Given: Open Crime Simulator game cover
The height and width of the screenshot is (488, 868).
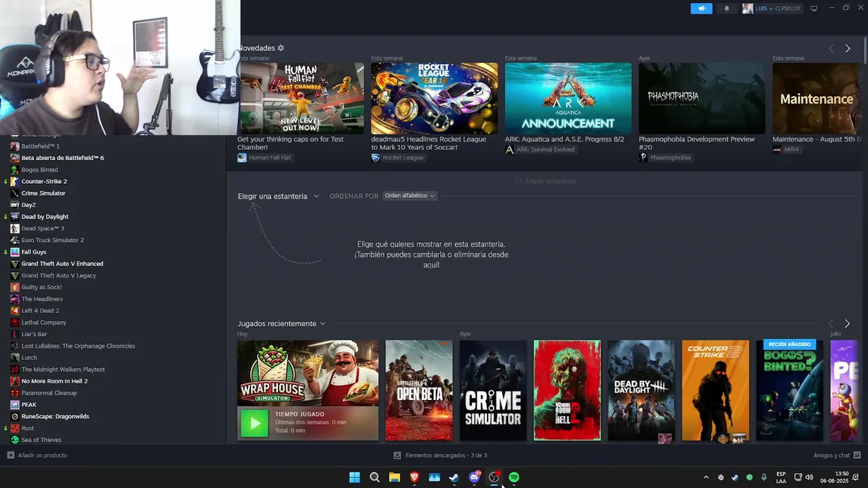Looking at the screenshot, I should click(x=493, y=390).
